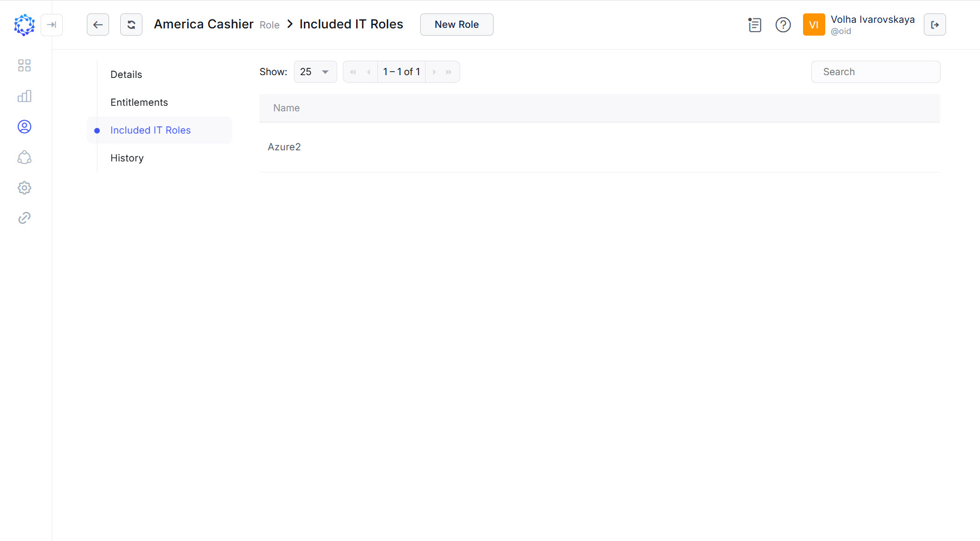
Task: Open the History tab
Action: tap(127, 158)
